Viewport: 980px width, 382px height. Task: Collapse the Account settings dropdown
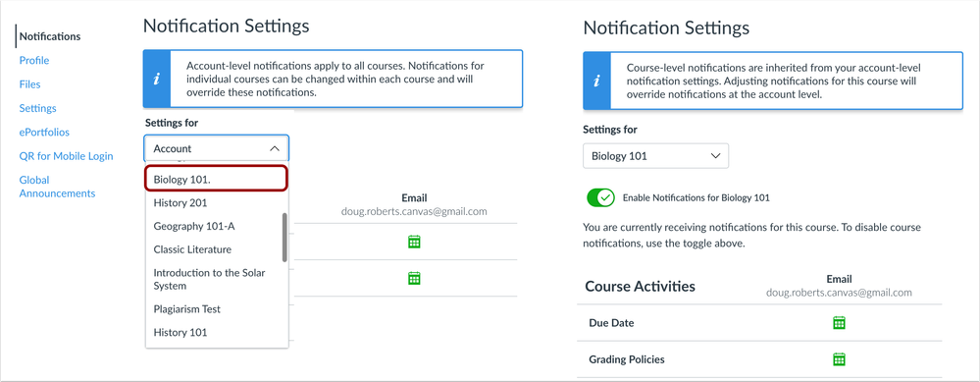pos(216,149)
